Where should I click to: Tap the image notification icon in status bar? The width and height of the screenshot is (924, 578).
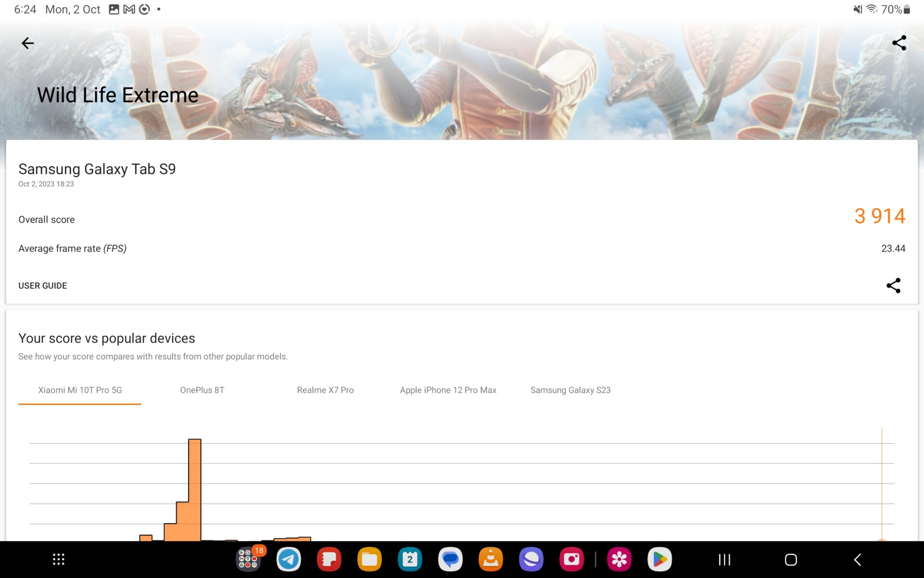point(114,9)
